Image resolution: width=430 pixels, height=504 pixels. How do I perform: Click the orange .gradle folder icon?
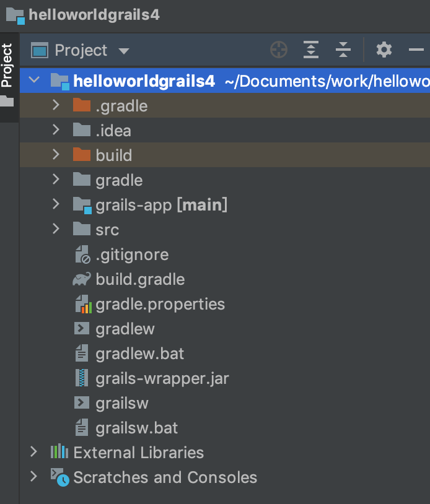[x=82, y=105]
